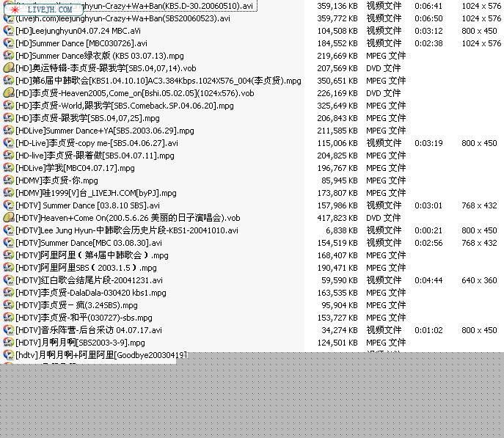Select file [HDTV]音乐阵营-后台采访 04.07.17.avi

click(89, 330)
